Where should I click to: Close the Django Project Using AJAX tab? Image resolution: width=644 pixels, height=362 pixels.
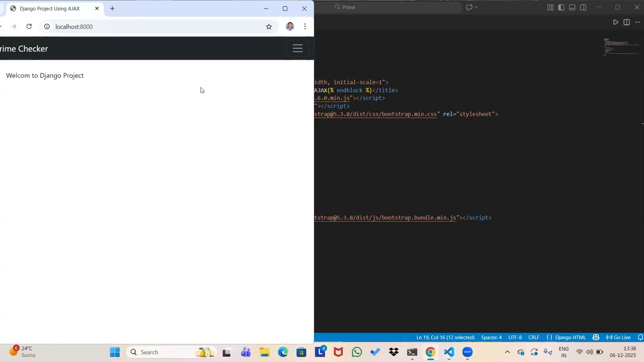[x=97, y=9]
